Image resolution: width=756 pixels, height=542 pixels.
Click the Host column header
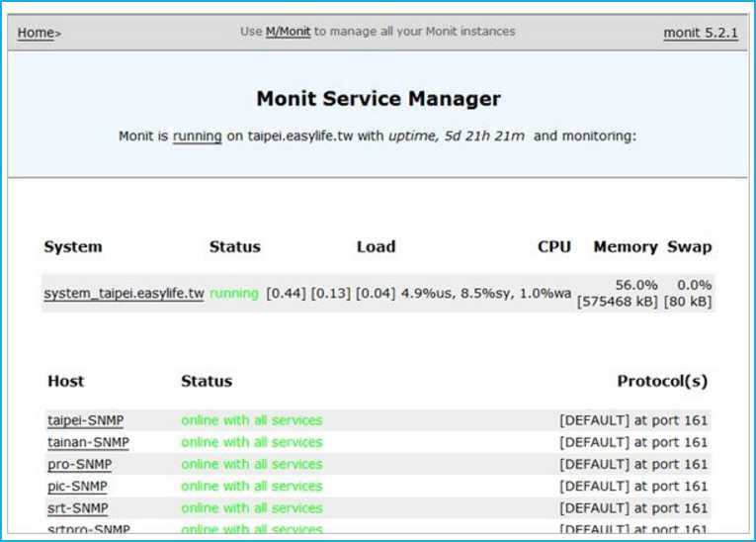[x=65, y=382]
